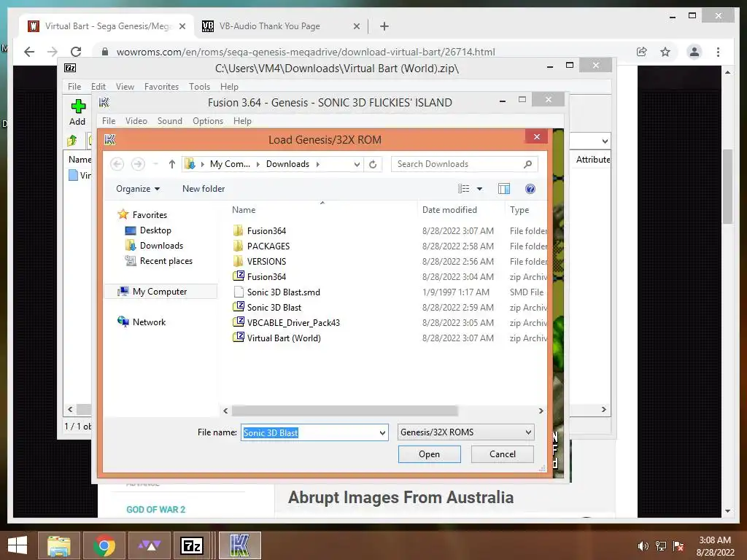Open Fusion's Sound menu

click(x=169, y=122)
